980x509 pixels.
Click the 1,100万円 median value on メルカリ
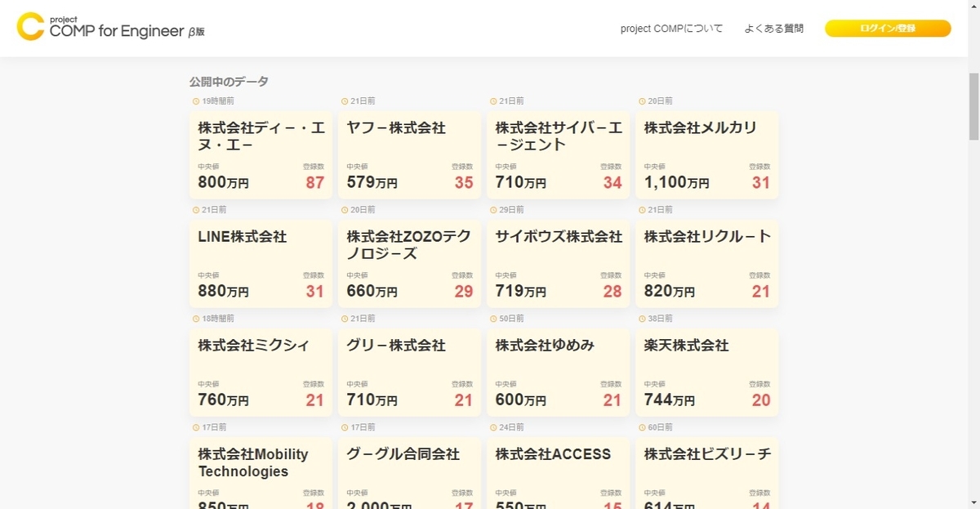(x=677, y=183)
